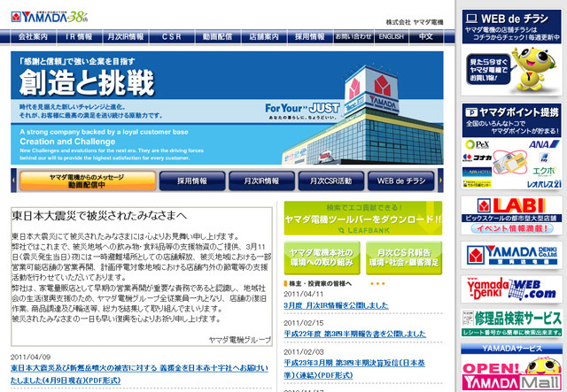567x392 pixels.
Task: Click the 採用情報 button under the banner
Action: [192, 181]
